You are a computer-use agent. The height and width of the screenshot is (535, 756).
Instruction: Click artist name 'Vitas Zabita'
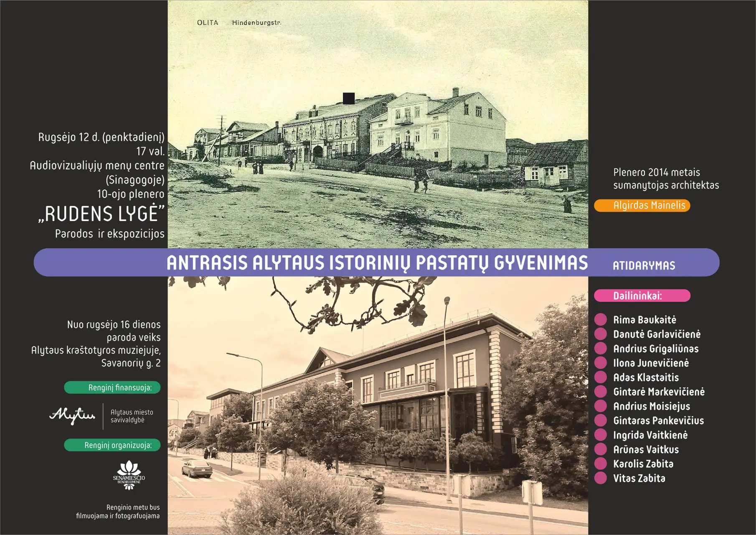639,478
